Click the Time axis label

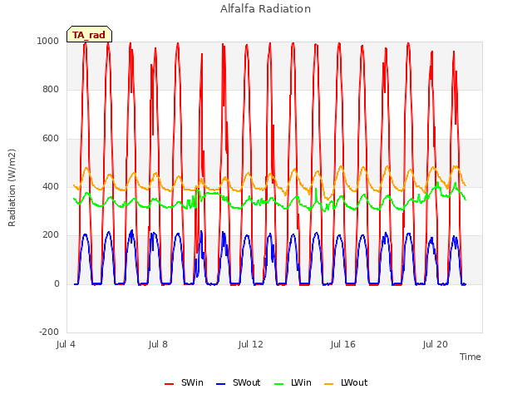coord(470,357)
